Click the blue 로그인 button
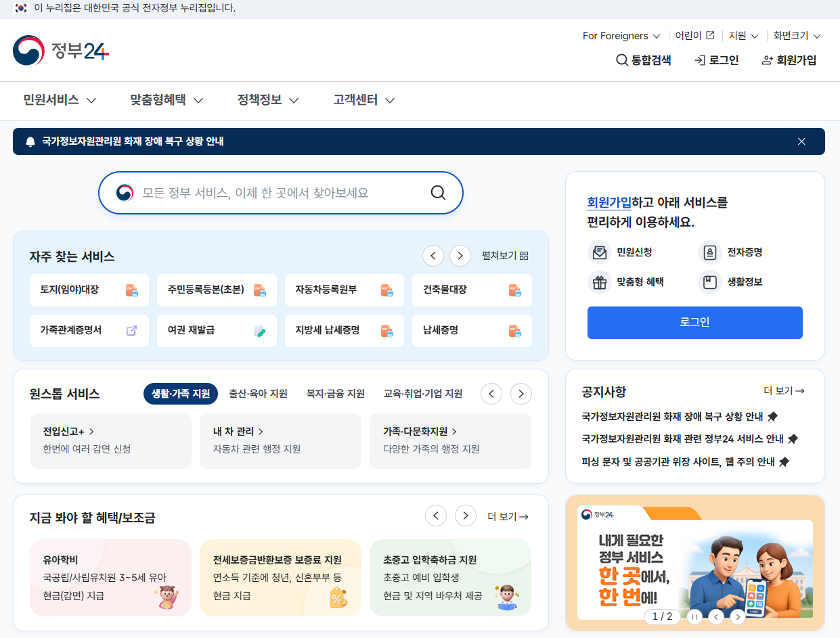The height and width of the screenshot is (638, 840). point(694,323)
